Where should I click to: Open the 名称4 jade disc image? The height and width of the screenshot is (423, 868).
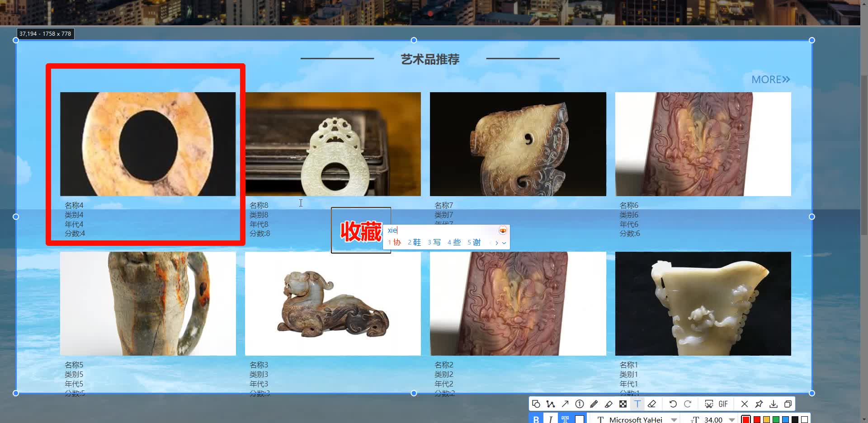pos(148,144)
